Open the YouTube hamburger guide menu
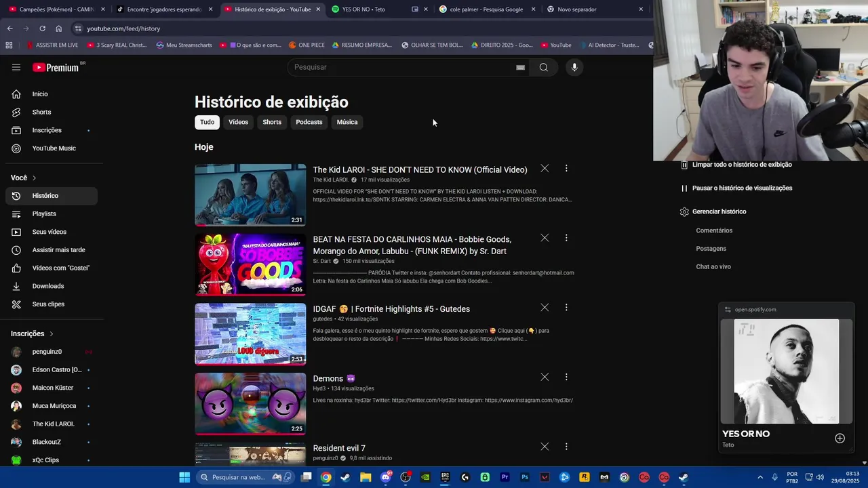868x488 pixels. 16,67
